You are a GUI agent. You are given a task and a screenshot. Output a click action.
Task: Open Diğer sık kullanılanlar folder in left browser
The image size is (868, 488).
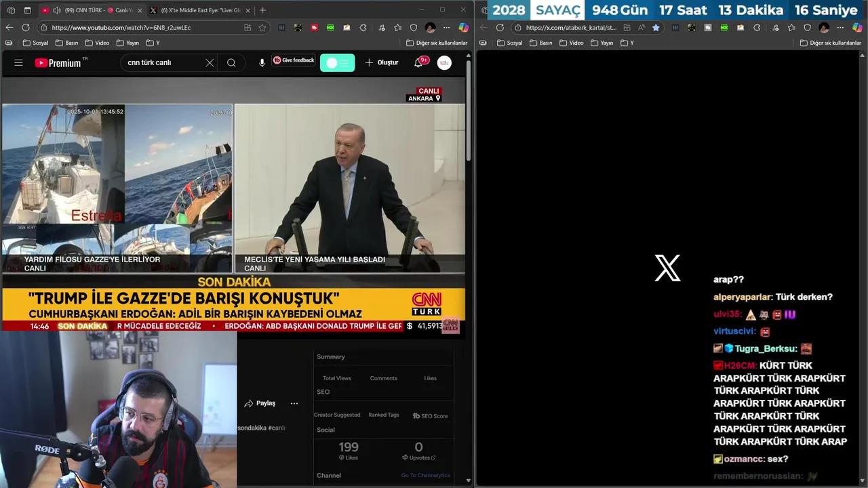click(437, 43)
